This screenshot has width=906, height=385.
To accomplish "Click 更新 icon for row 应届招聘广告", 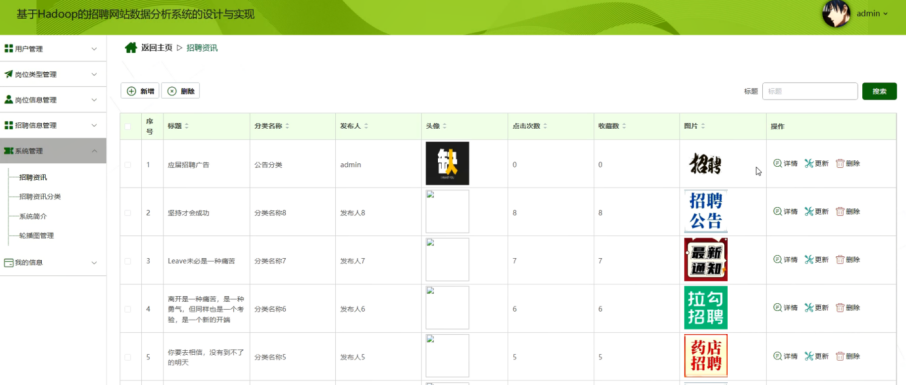I will pyautogui.click(x=809, y=164).
